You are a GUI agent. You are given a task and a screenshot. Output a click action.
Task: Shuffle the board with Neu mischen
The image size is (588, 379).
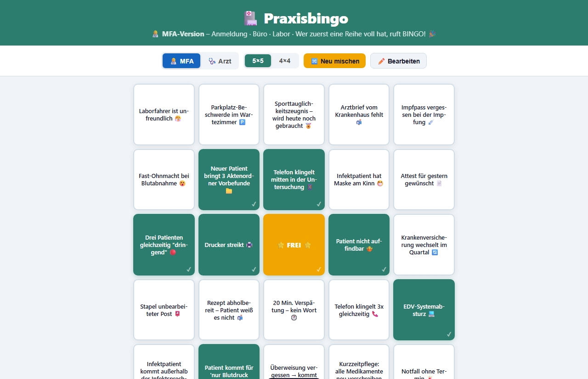(334, 61)
